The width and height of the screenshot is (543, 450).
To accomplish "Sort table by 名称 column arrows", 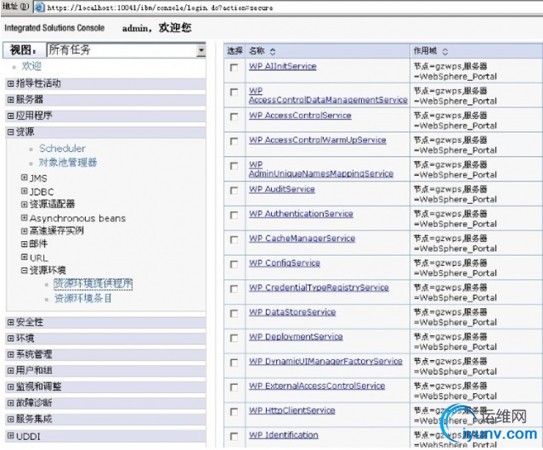I will 273,52.
